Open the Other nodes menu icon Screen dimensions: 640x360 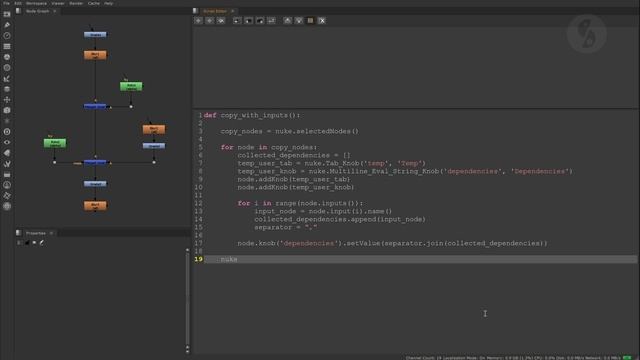coord(7,174)
